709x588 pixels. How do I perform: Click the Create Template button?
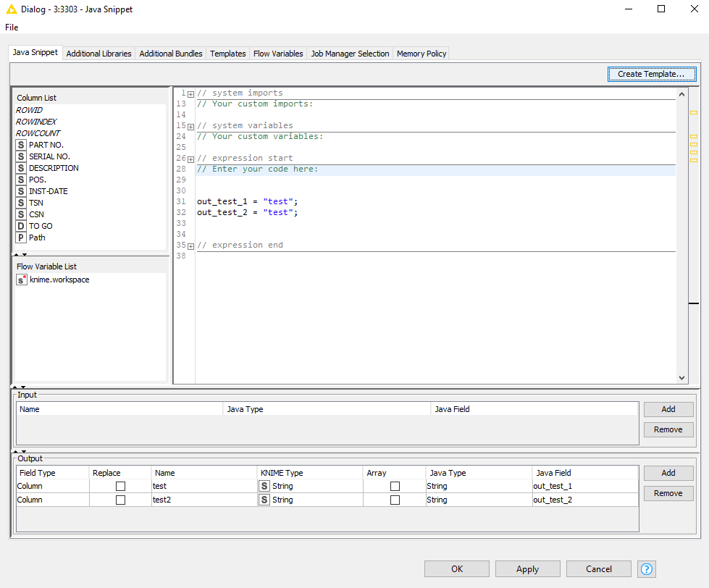pyautogui.click(x=651, y=74)
